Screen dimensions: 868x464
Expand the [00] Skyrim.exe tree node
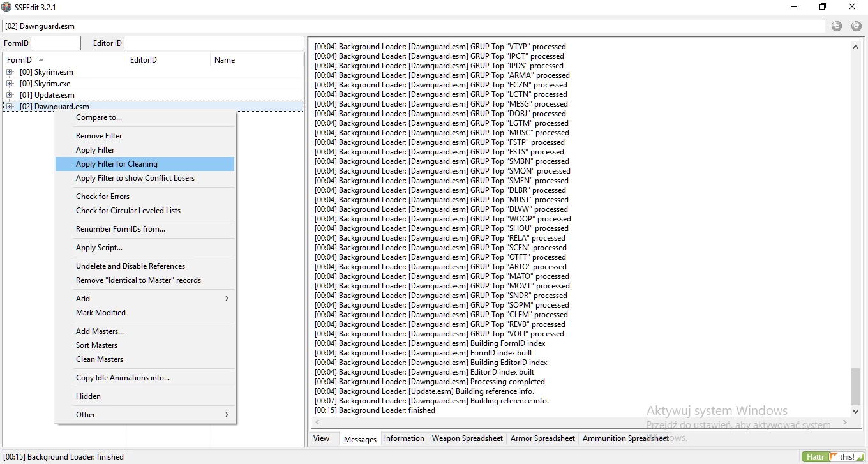pyautogui.click(x=10, y=84)
